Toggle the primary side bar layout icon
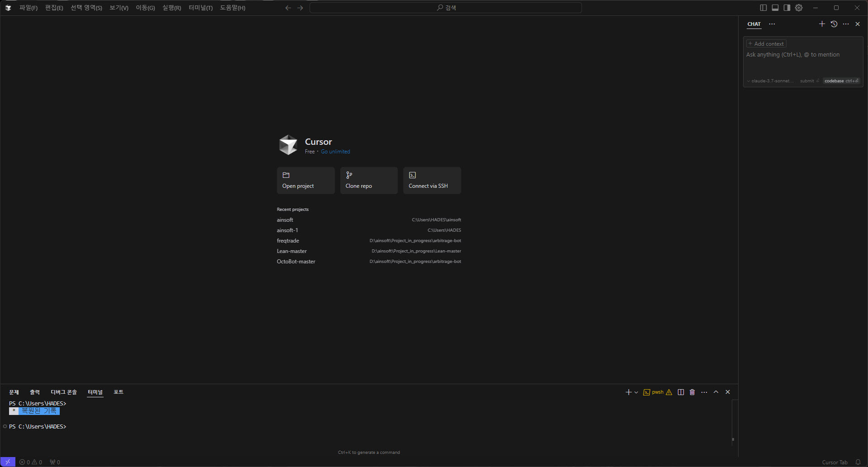The width and height of the screenshot is (868, 467). [x=763, y=8]
